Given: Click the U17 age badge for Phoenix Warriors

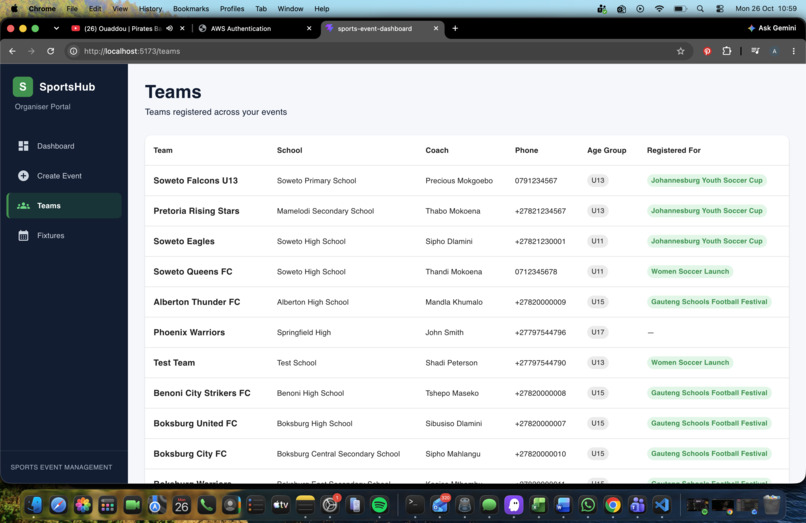Looking at the screenshot, I should tap(597, 332).
